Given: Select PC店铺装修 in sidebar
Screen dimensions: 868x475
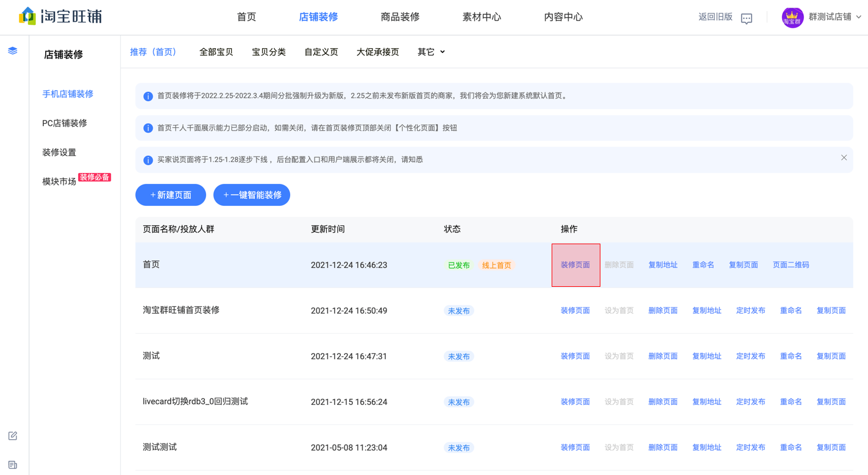Looking at the screenshot, I should click(x=65, y=123).
